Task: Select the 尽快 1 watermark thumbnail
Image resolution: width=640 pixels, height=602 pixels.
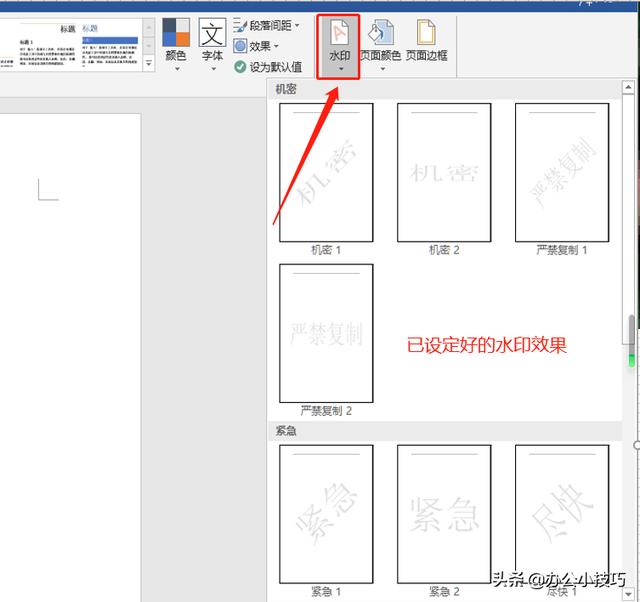Action: coord(562,514)
